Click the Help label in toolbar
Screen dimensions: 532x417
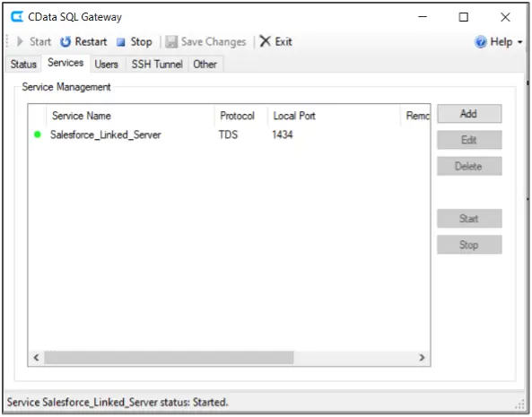pyautogui.click(x=501, y=41)
